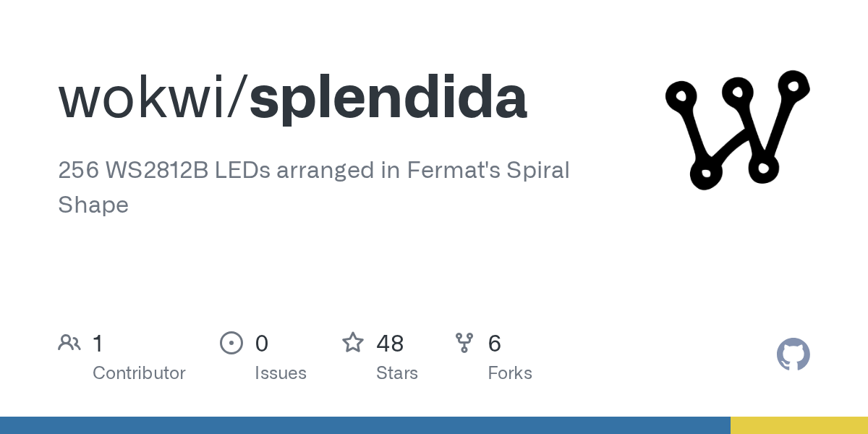Click the Wokwi W logo
Screen dimensions: 868x434
(737, 130)
